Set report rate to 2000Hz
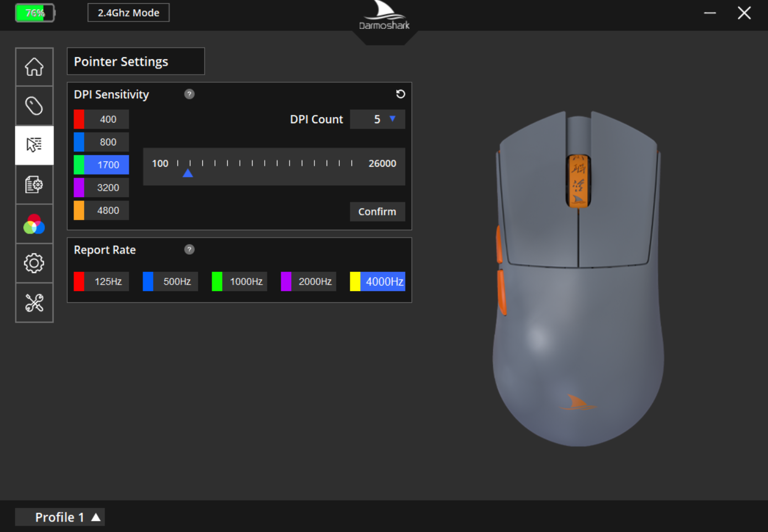The height and width of the screenshot is (532, 768). click(x=308, y=282)
